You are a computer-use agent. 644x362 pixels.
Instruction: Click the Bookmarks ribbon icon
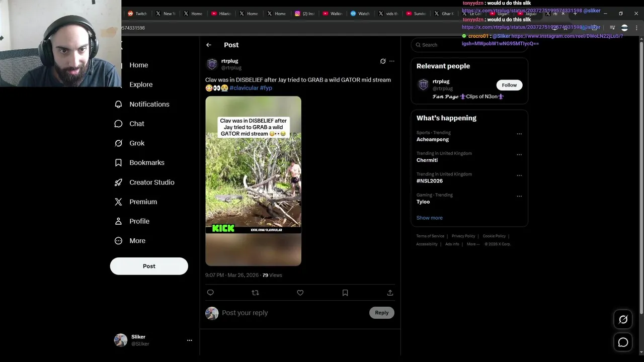pos(118,163)
